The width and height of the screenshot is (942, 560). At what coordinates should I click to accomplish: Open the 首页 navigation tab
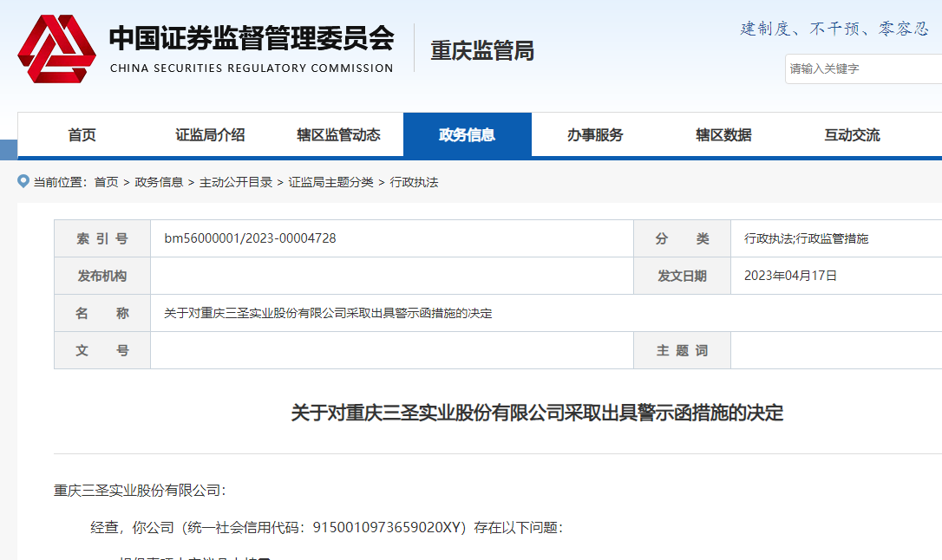[82, 135]
